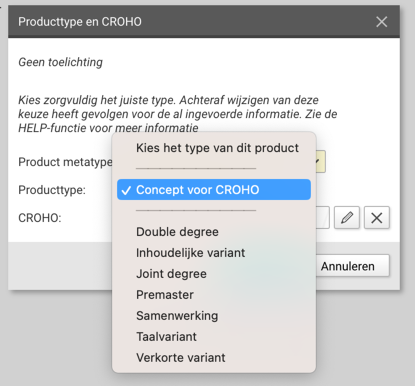This screenshot has width=415, height=386.
Task: Click the Producttype en CROHO title bar
Action: (x=204, y=22)
